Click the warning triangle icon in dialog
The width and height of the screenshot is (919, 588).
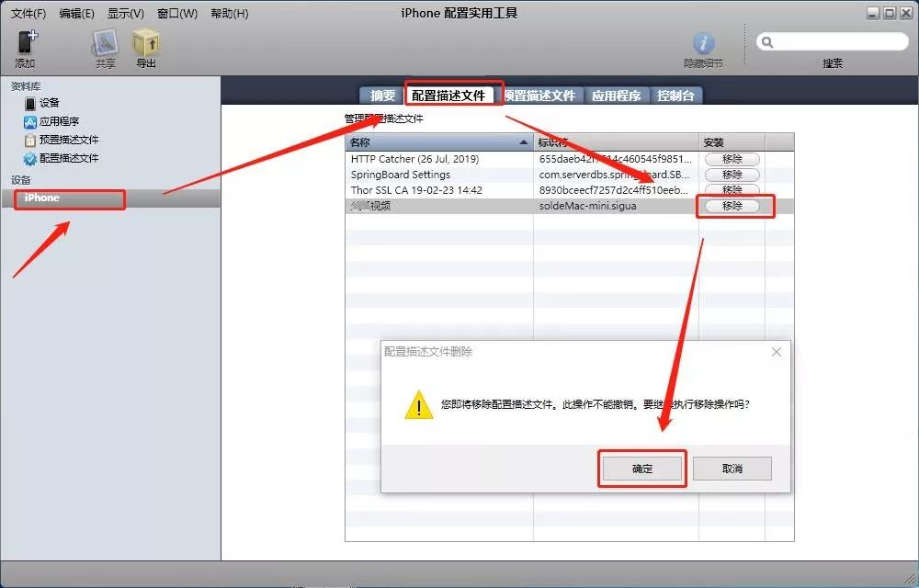(418, 404)
